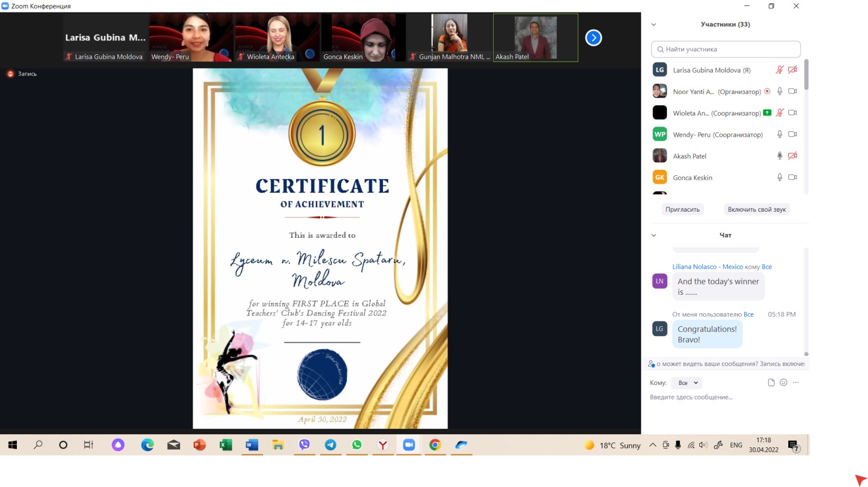The image size is (868, 487).
Task: Toggle Larisa Gubina's muted microphone icon
Action: [780, 70]
